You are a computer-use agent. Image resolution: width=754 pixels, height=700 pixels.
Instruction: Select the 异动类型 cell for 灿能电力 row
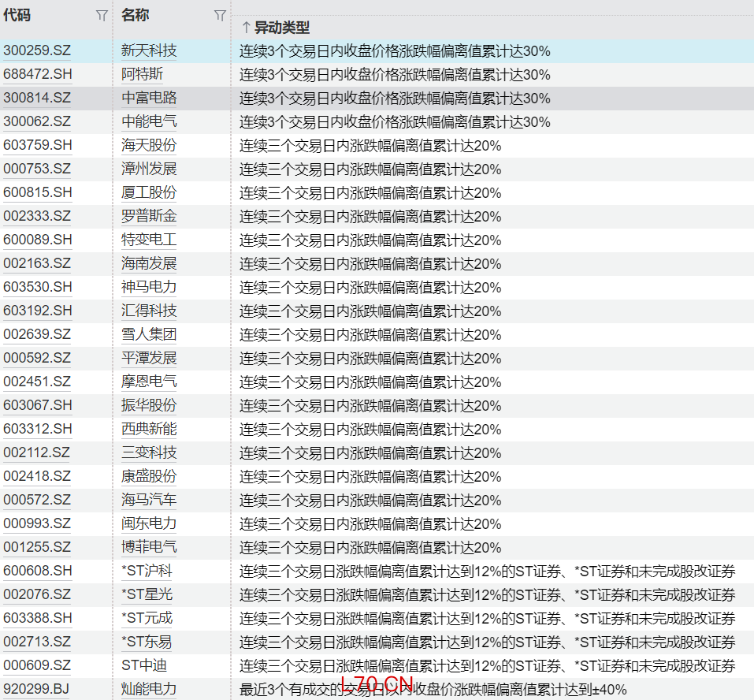tap(433, 690)
